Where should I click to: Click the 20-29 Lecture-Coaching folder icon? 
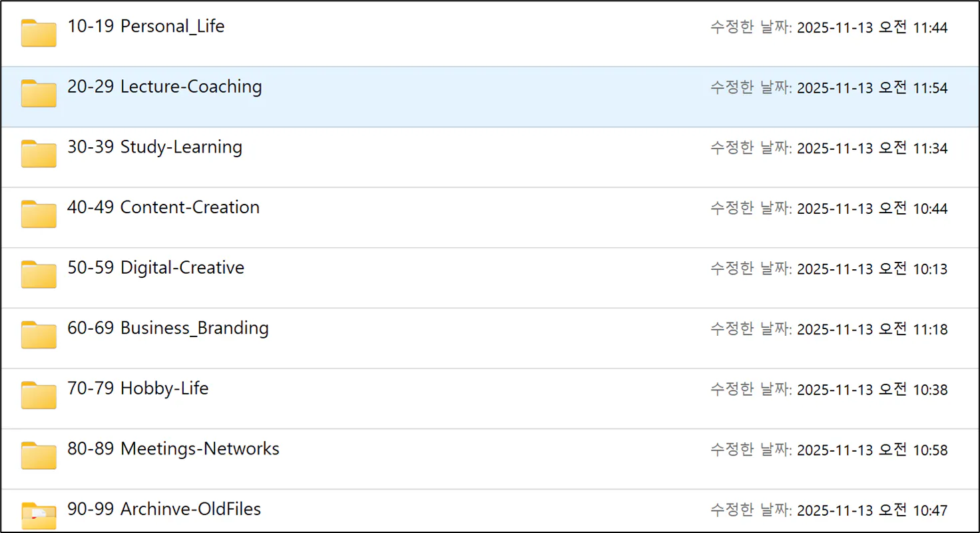click(x=39, y=93)
